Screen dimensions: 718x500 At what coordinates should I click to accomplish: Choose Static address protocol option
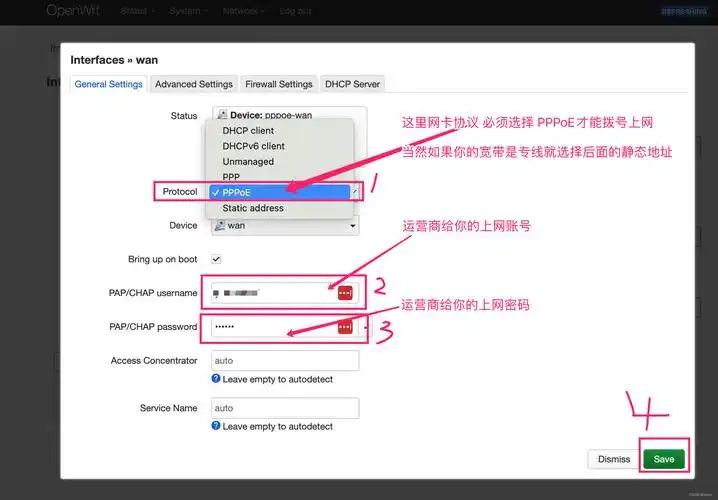click(x=252, y=208)
